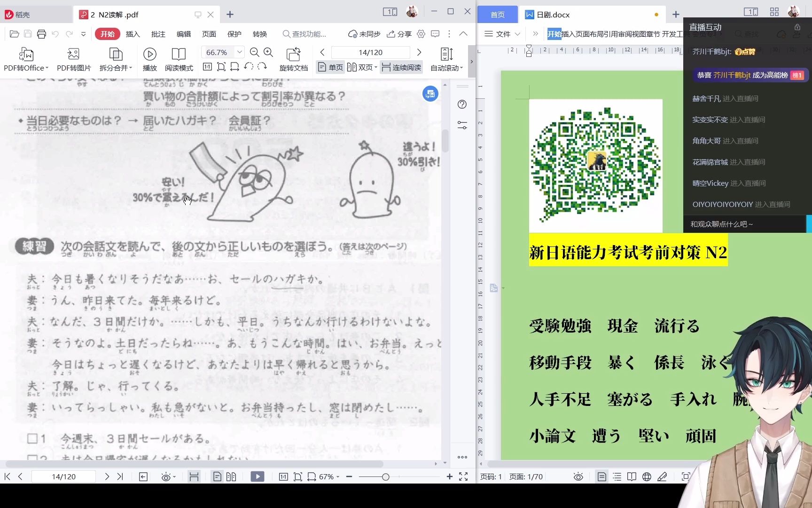Select the 批注 annotation tab
The width and height of the screenshot is (812, 508).
click(158, 34)
